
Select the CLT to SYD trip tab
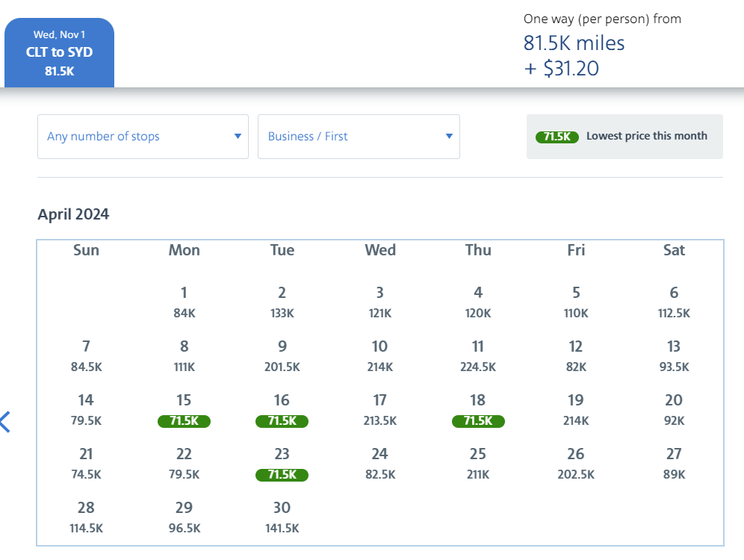[x=60, y=53]
